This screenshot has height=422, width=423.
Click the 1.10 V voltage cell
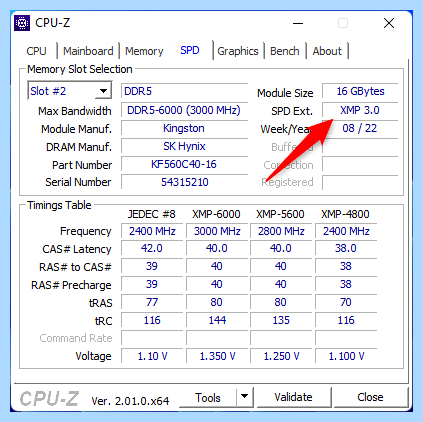pyautogui.click(x=152, y=356)
